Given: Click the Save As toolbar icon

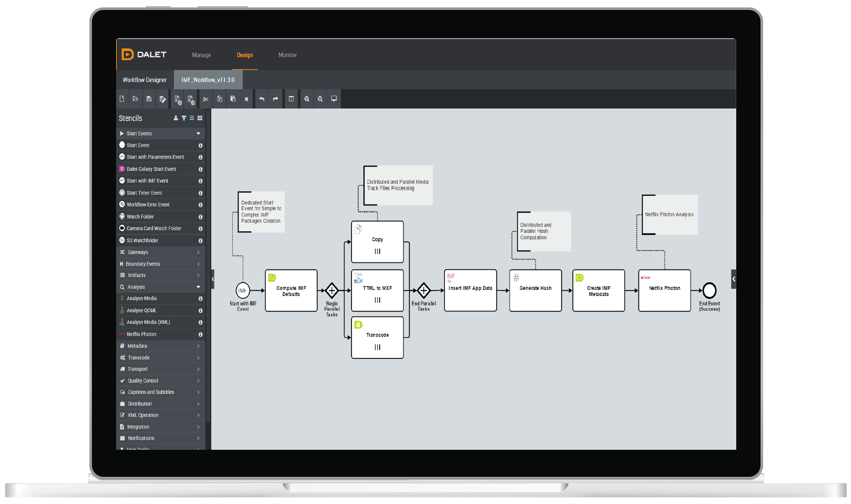Looking at the screenshot, I should click(x=163, y=99).
